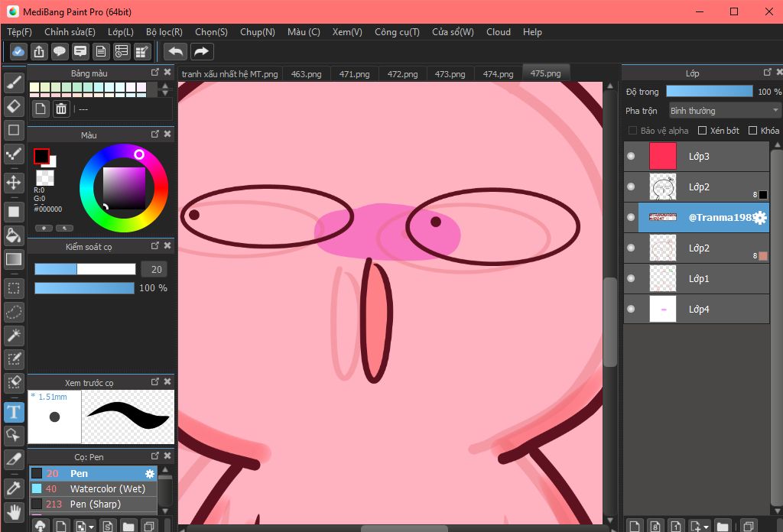Screen dimensions: 783x532
Task: Open the Cloud menu
Action: coord(499,32)
